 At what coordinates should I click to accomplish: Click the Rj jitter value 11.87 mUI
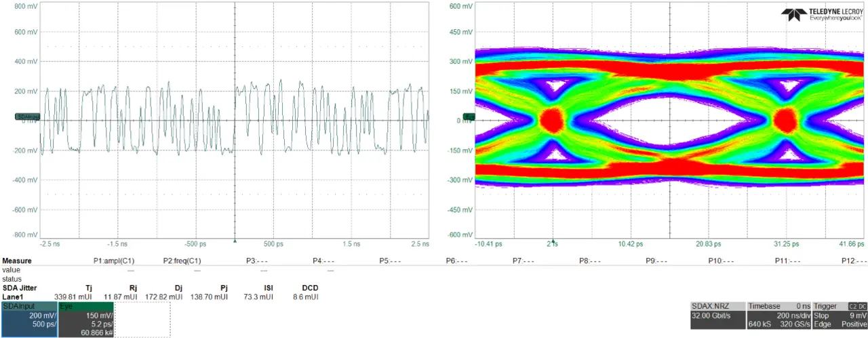click(x=122, y=297)
